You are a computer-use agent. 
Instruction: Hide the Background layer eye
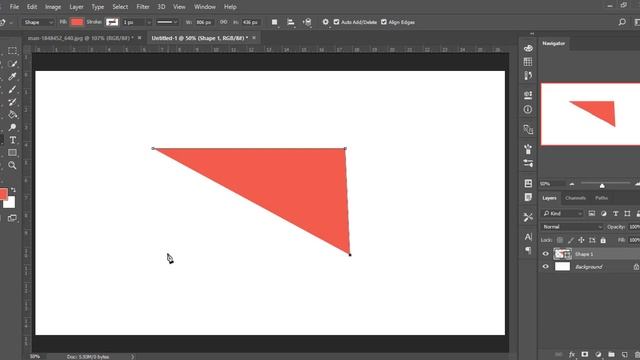[x=546, y=267]
